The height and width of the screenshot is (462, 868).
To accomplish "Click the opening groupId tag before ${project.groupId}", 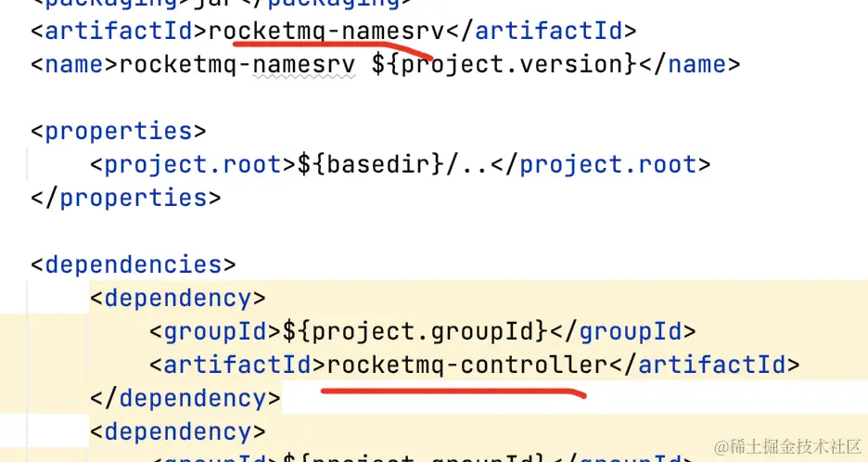I will pos(215,332).
